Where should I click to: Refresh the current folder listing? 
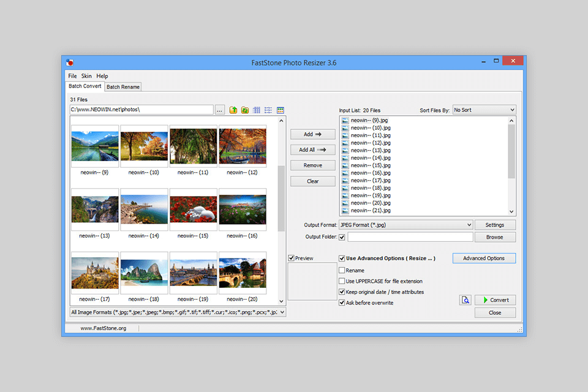pos(245,110)
